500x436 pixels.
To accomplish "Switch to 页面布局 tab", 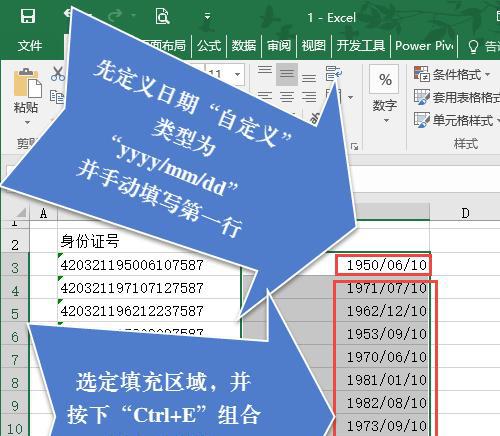I will pos(164,45).
